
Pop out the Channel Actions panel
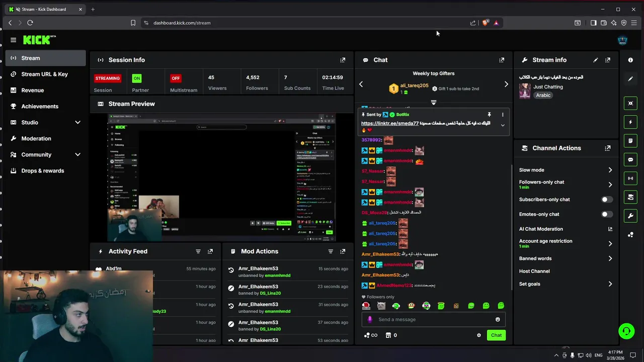click(x=608, y=148)
